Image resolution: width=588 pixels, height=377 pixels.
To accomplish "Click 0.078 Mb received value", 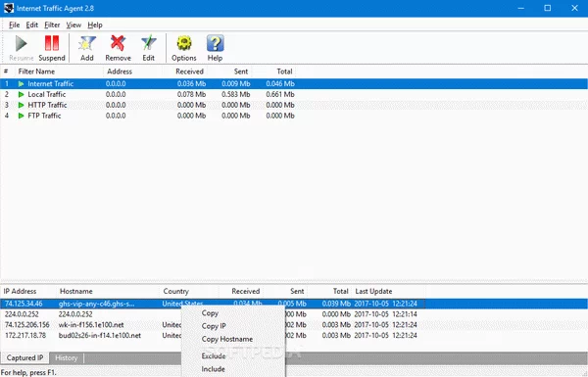I will click(x=191, y=94).
